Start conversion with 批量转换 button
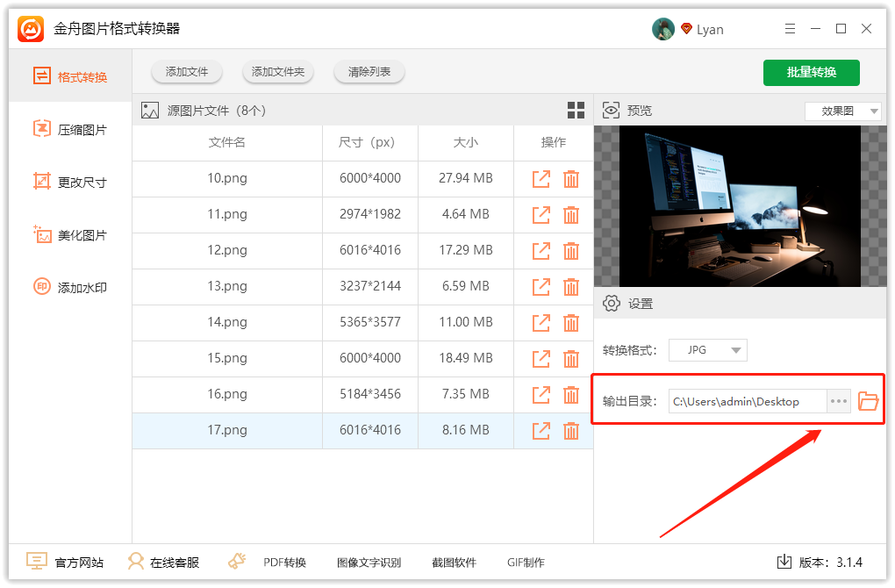The width and height of the screenshot is (895, 588). point(811,73)
